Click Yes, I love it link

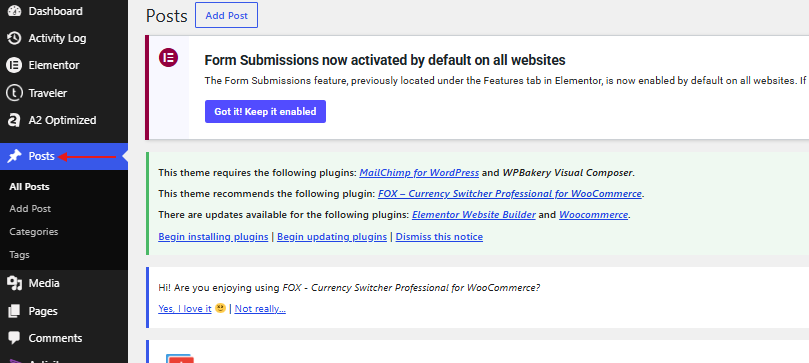pos(185,309)
